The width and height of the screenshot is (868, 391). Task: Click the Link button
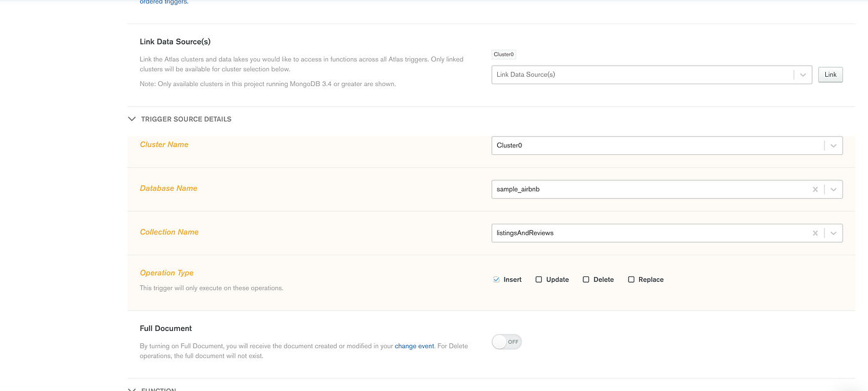830,74
